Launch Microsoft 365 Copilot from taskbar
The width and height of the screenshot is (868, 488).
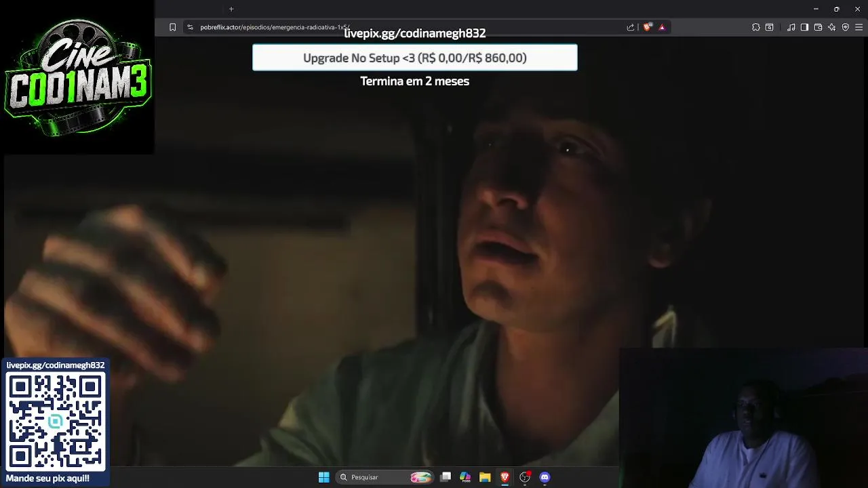coord(465,477)
